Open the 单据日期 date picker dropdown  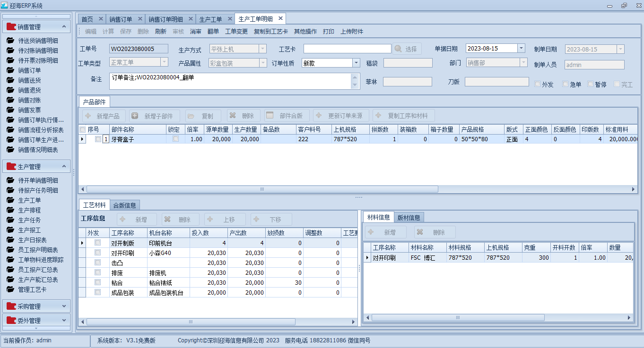click(522, 48)
